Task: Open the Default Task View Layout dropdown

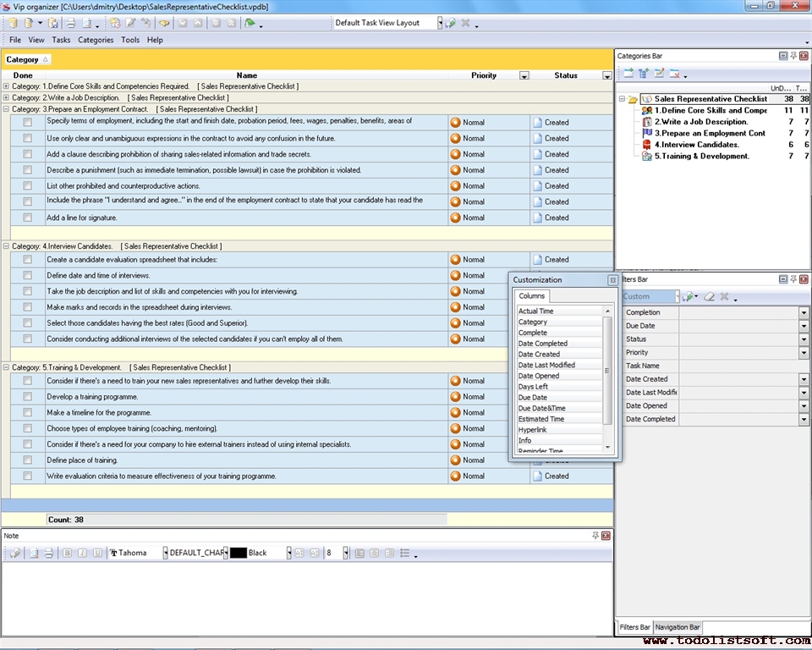Action: pos(440,23)
